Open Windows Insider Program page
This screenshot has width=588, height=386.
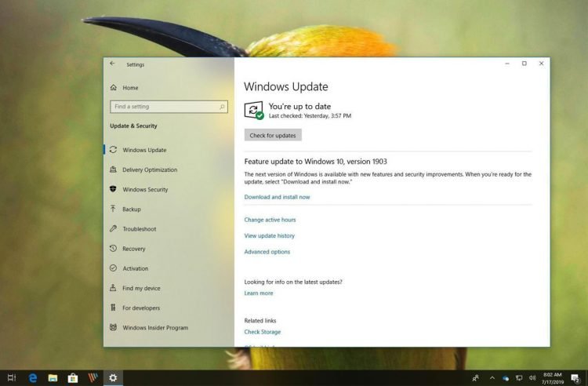pos(155,328)
